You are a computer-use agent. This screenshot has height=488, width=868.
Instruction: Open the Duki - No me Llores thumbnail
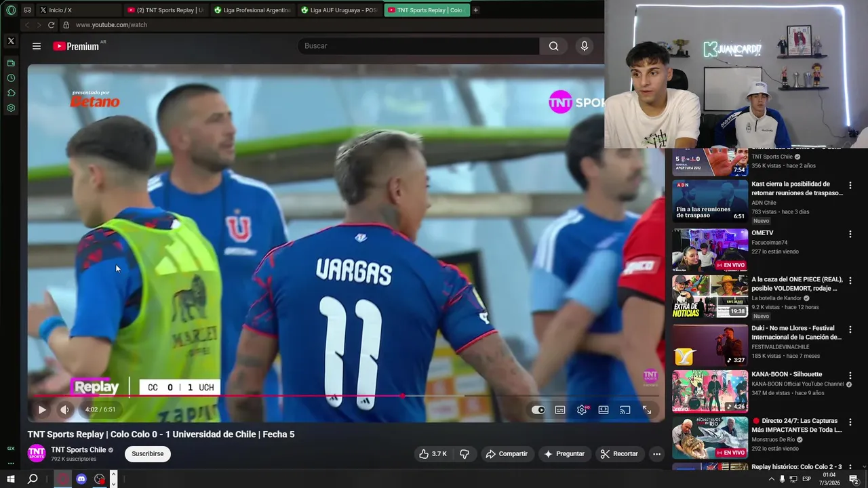coord(710,345)
